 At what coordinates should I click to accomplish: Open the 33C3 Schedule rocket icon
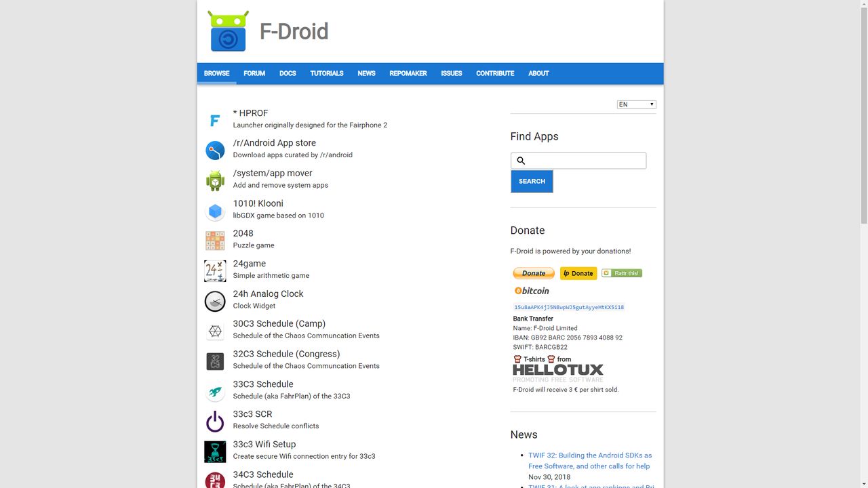[215, 392]
